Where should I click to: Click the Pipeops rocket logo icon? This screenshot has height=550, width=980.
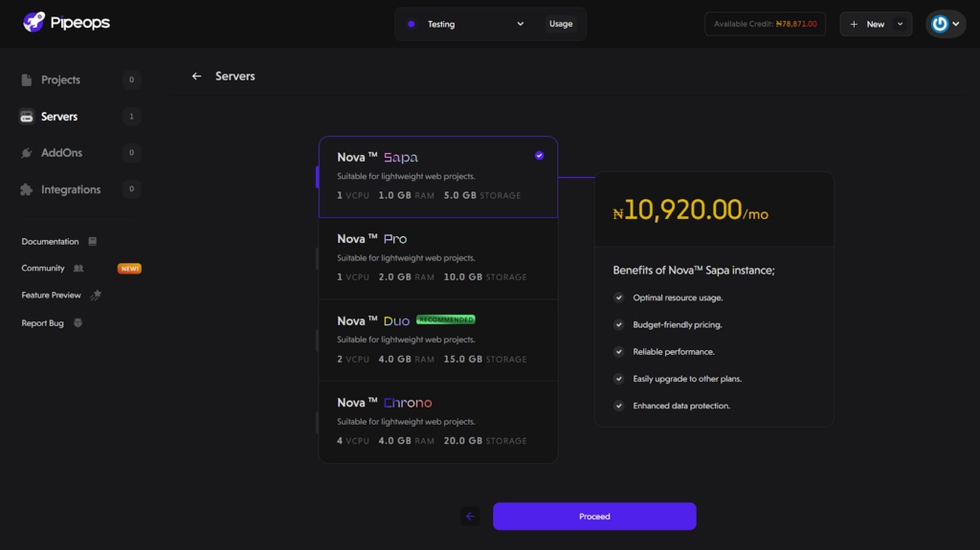click(x=34, y=22)
